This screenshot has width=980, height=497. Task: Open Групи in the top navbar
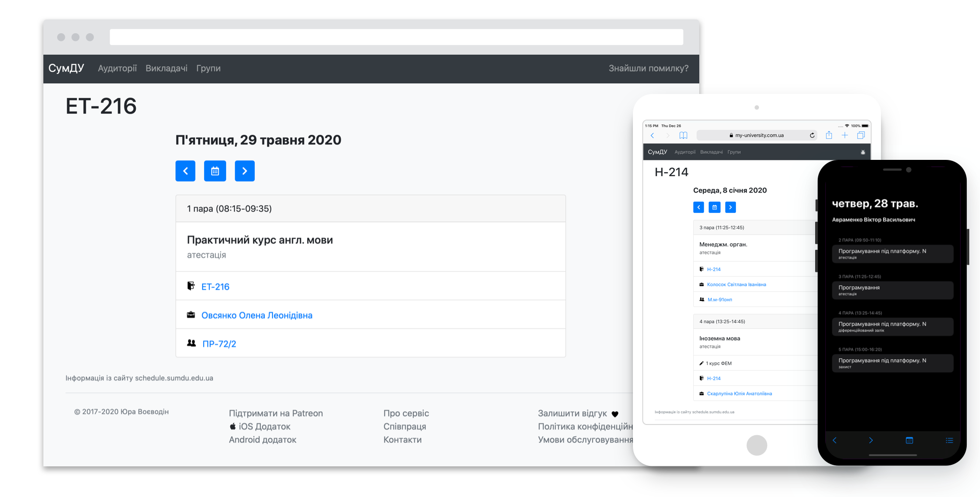point(208,68)
